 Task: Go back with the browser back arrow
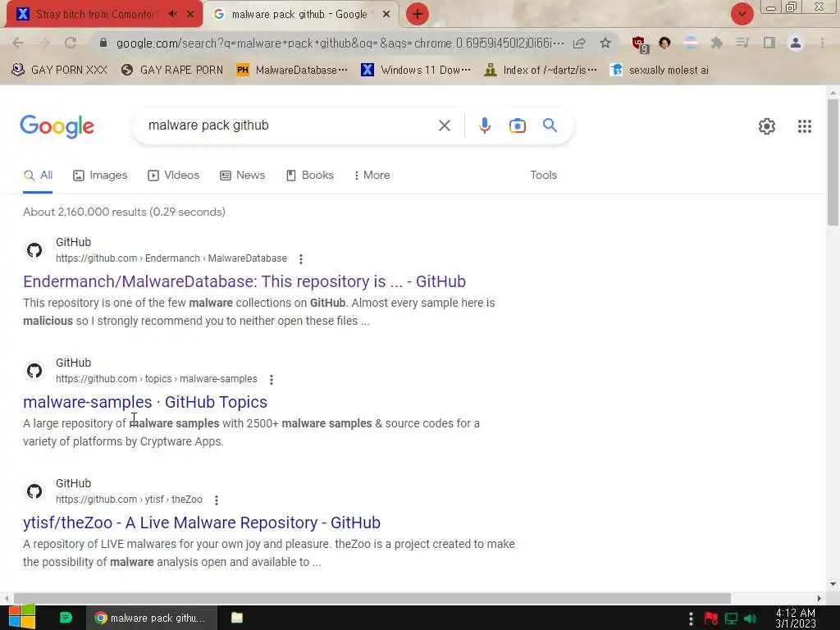[18, 43]
